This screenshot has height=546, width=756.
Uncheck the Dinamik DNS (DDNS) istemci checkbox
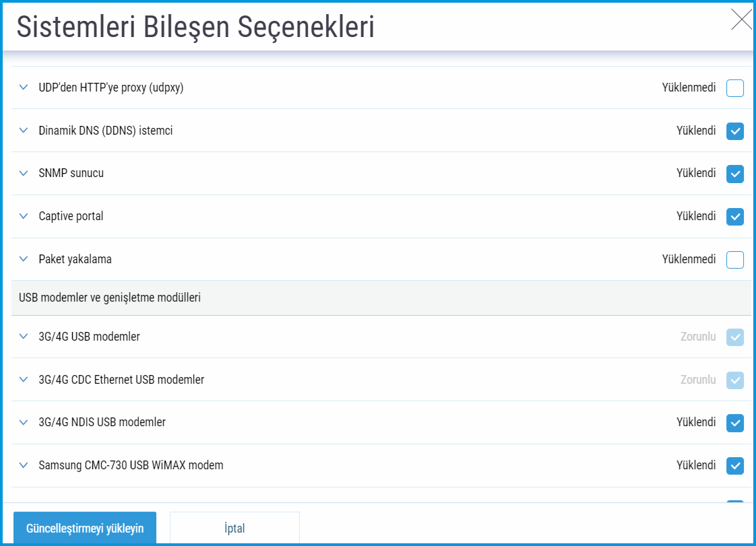[734, 131]
